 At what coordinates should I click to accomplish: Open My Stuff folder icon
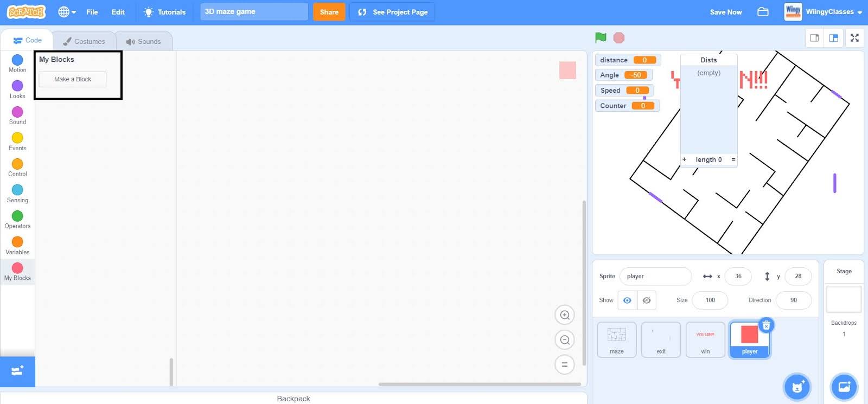click(x=763, y=12)
